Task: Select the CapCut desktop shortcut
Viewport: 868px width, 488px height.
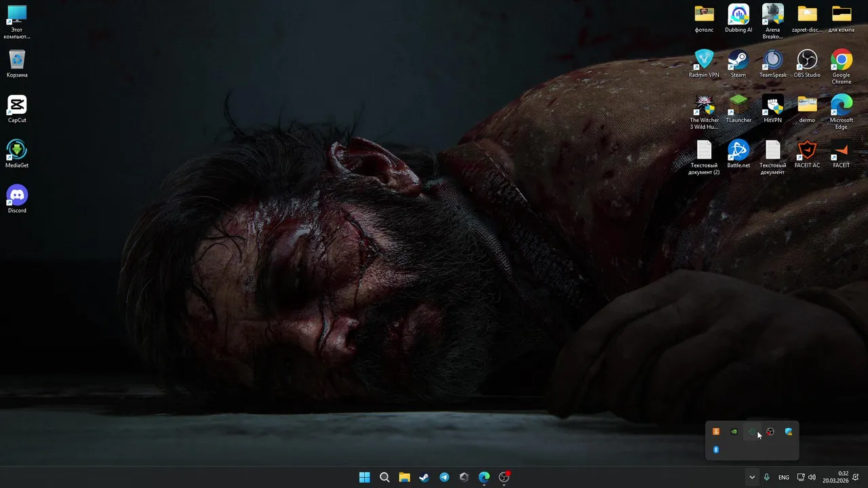Action: 17,109
